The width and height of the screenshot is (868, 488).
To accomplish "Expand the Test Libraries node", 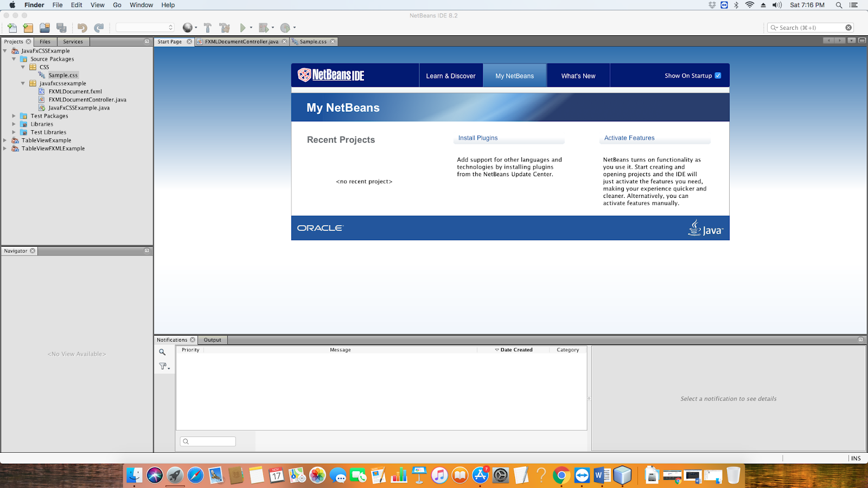I will tap(14, 132).
